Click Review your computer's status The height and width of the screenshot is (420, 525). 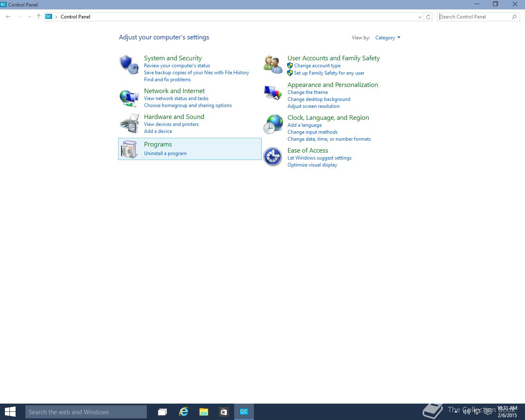point(177,66)
